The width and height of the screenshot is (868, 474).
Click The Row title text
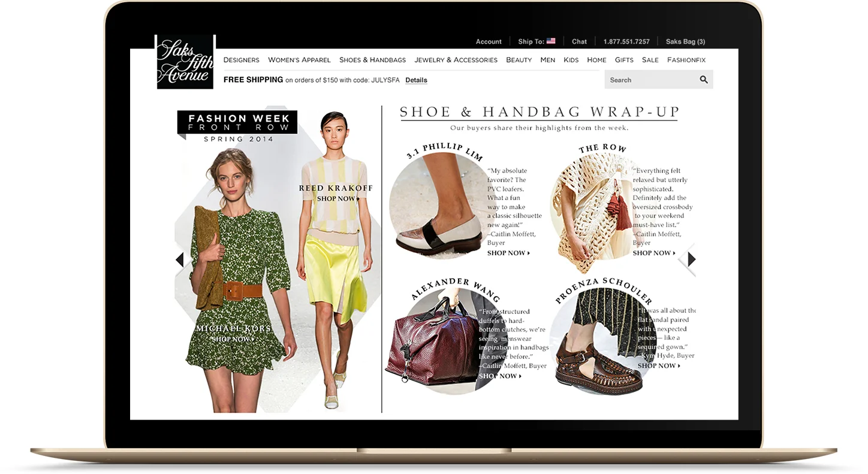(602, 149)
